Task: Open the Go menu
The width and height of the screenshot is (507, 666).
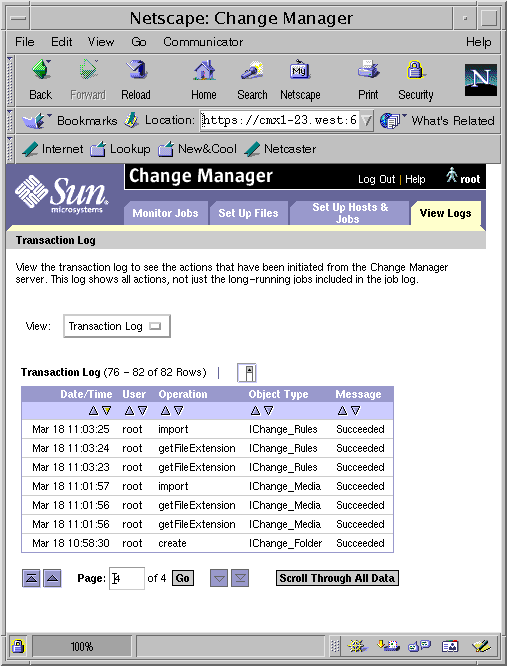Action: pos(139,42)
